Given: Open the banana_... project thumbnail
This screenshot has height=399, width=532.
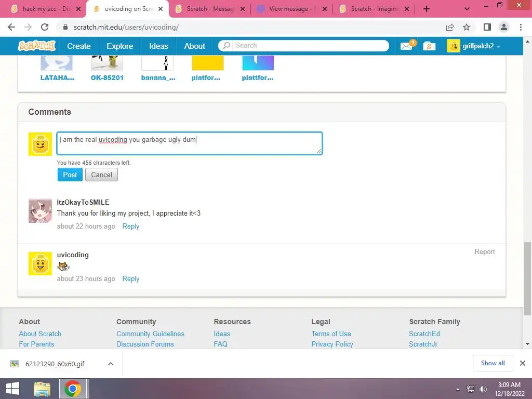Looking at the screenshot, I should pos(157,63).
